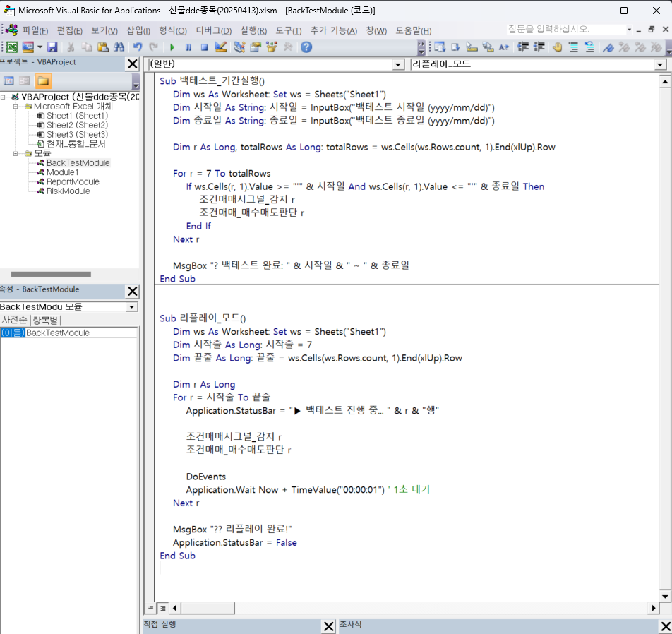Select RiskModule in the project tree
Screen dimensions: 672x634
(x=69, y=191)
